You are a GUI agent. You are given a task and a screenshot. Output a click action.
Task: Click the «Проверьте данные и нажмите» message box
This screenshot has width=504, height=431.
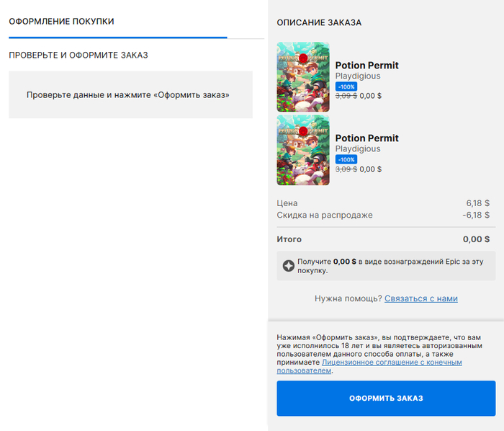tap(130, 94)
